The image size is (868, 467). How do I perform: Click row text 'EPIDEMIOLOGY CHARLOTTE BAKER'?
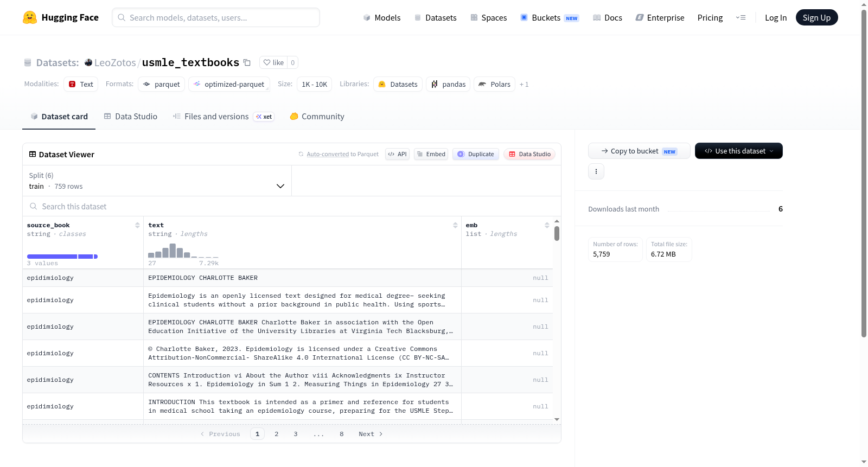203,278
